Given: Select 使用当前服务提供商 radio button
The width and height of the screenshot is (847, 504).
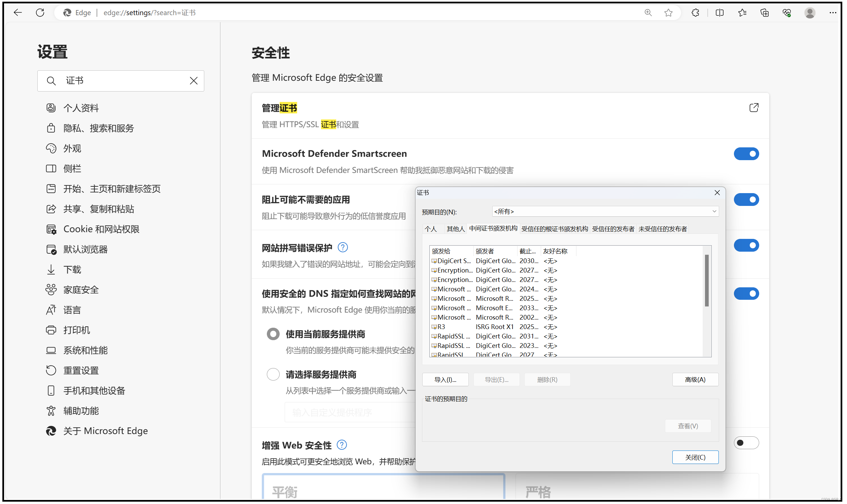Looking at the screenshot, I should pyautogui.click(x=273, y=334).
